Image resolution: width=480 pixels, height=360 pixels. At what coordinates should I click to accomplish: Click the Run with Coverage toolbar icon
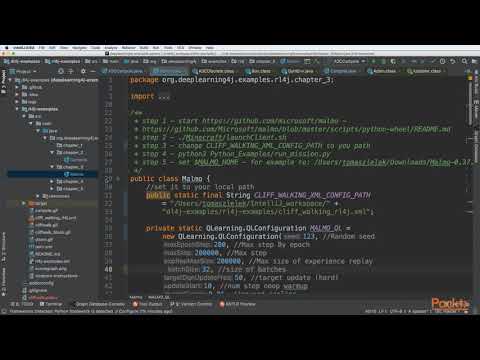[393, 61]
